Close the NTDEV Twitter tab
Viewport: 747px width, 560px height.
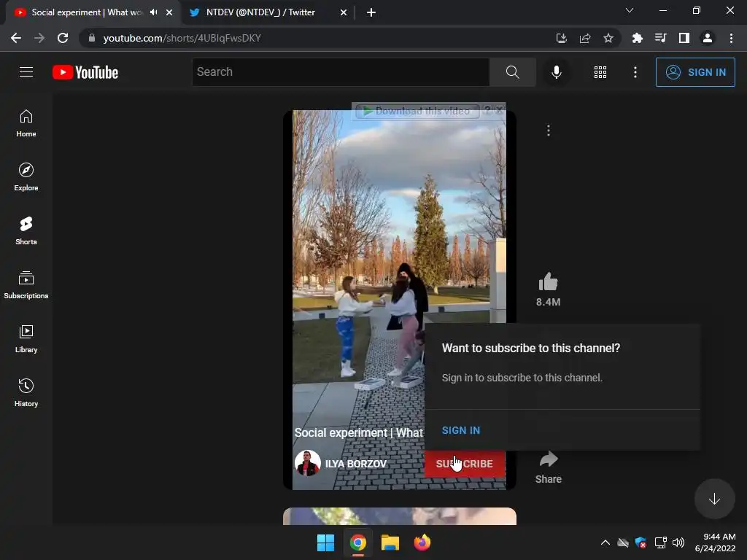point(344,12)
